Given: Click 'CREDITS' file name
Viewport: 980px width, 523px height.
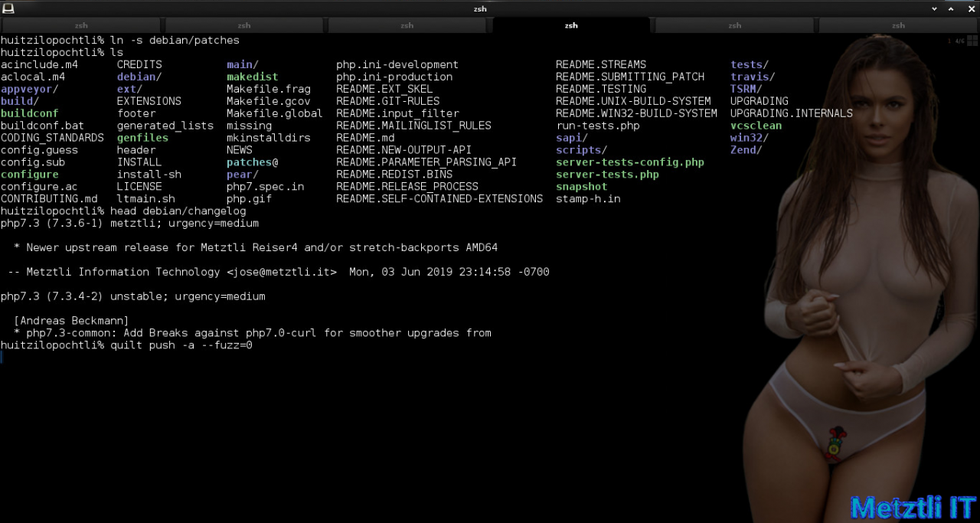Looking at the screenshot, I should click(x=139, y=64).
